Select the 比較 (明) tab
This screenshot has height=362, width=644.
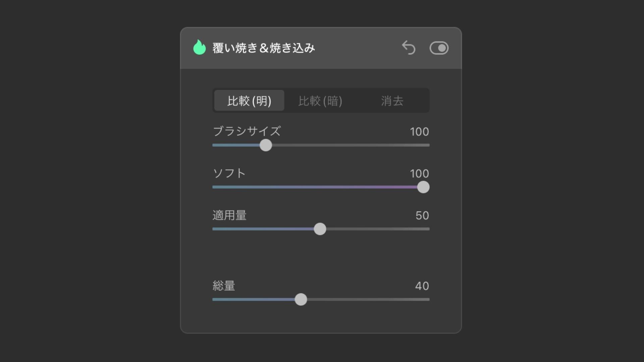point(249,101)
